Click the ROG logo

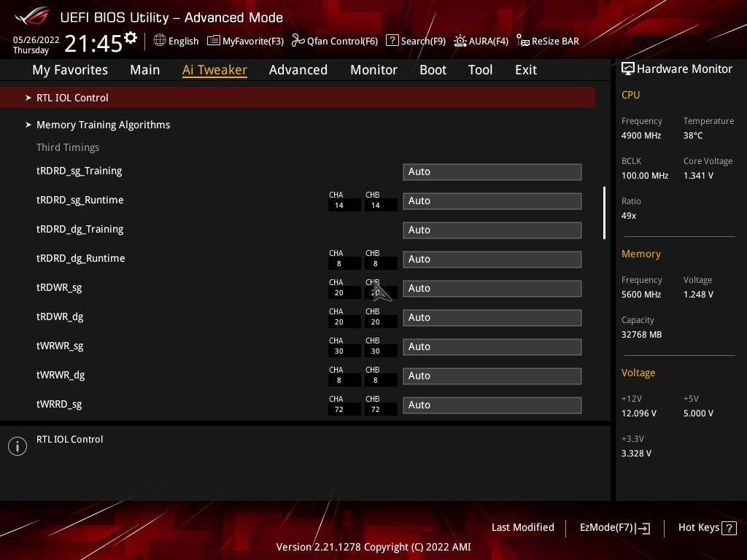tap(31, 17)
